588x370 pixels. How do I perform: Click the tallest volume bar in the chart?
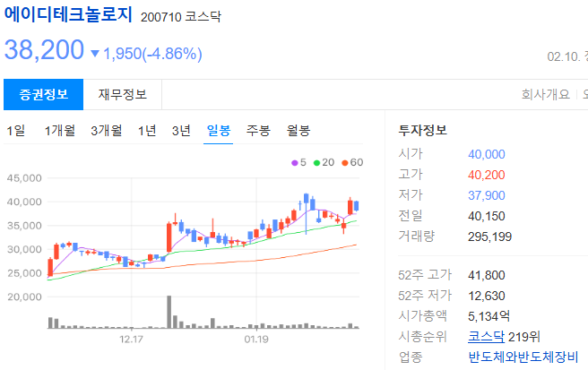pyautogui.click(x=169, y=312)
